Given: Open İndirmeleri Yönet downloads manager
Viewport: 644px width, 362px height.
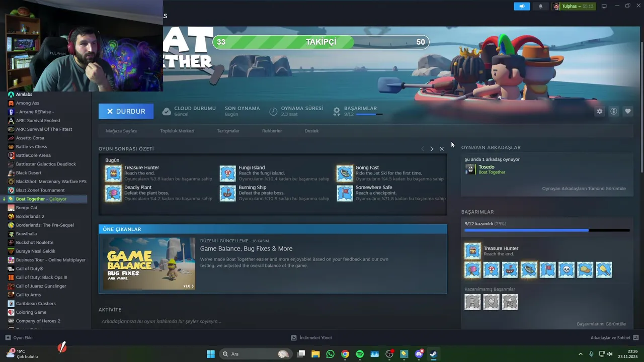Looking at the screenshot, I should click(x=311, y=338).
